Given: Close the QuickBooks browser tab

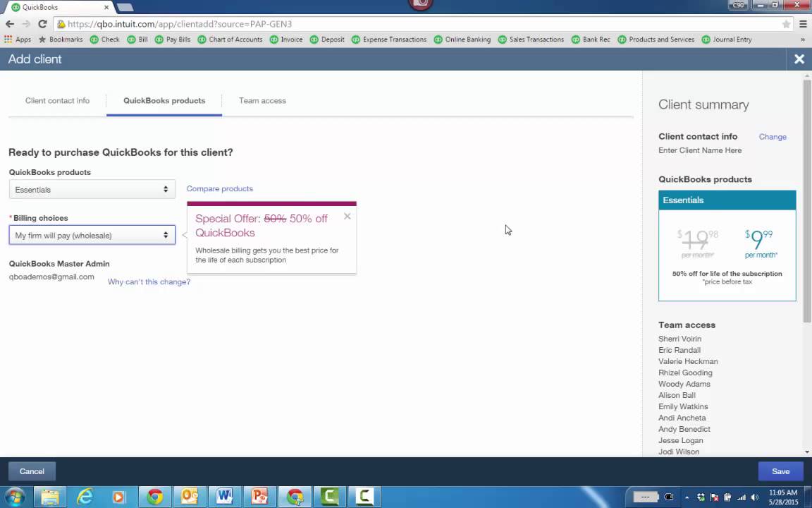Looking at the screenshot, I should pos(106,7).
